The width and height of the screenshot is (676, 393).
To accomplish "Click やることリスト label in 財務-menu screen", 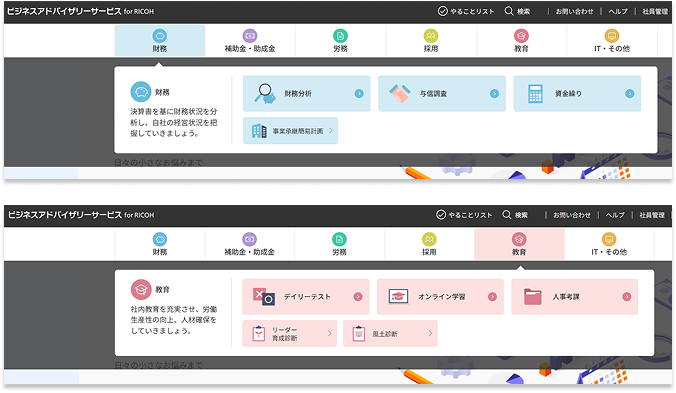I will tap(472, 12).
